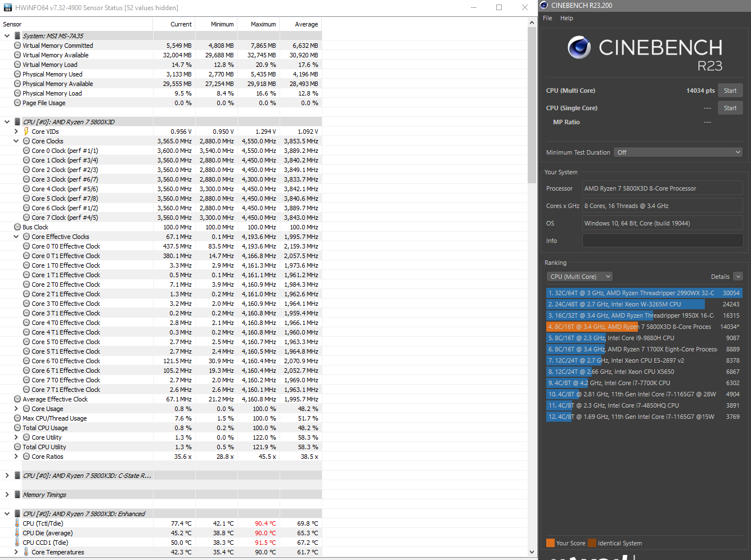Click the Core Utility sensor icon

tap(26, 437)
